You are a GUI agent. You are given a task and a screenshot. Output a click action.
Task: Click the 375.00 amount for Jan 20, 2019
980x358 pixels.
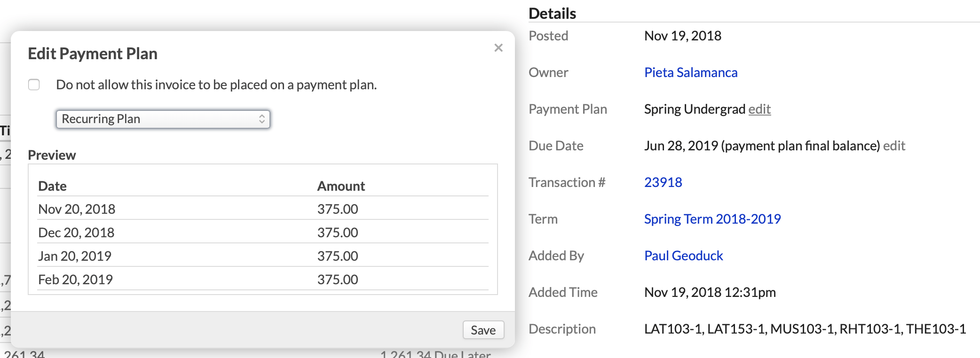pos(338,256)
